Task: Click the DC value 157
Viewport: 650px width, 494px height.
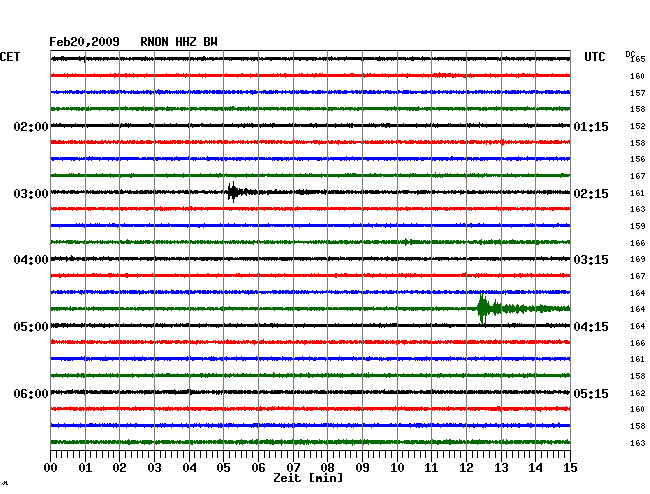Action: [x=638, y=93]
